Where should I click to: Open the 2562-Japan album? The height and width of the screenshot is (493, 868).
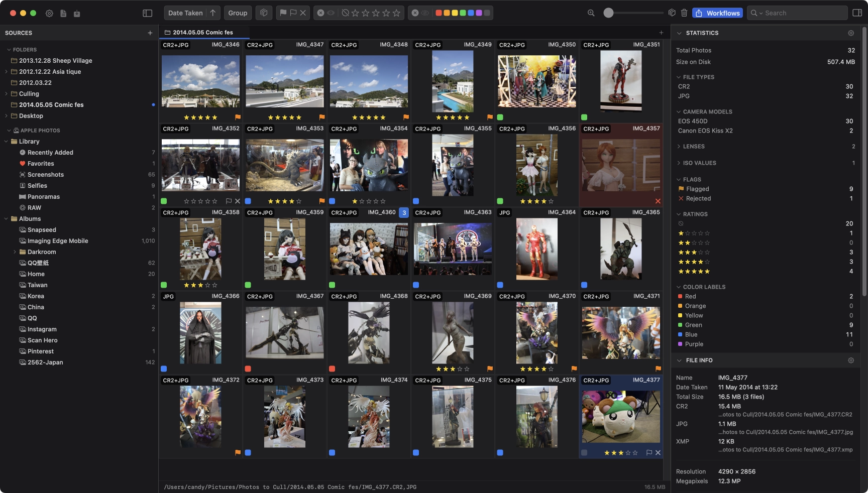click(45, 362)
